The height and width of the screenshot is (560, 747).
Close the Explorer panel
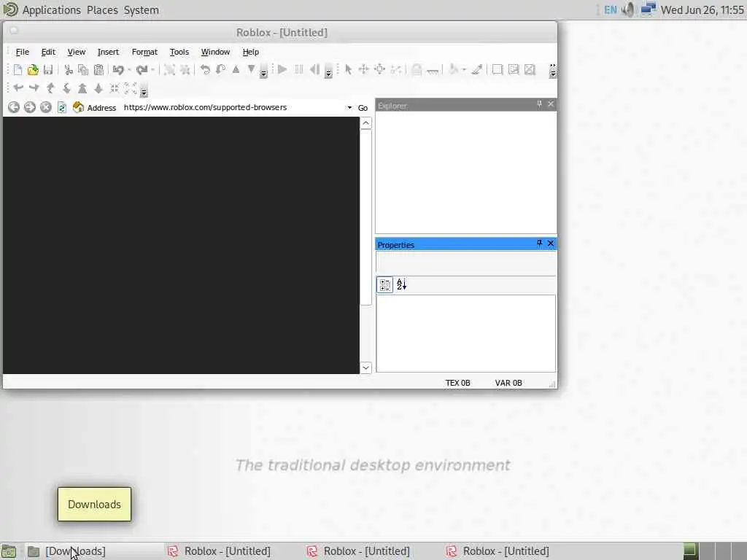click(551, 104)
